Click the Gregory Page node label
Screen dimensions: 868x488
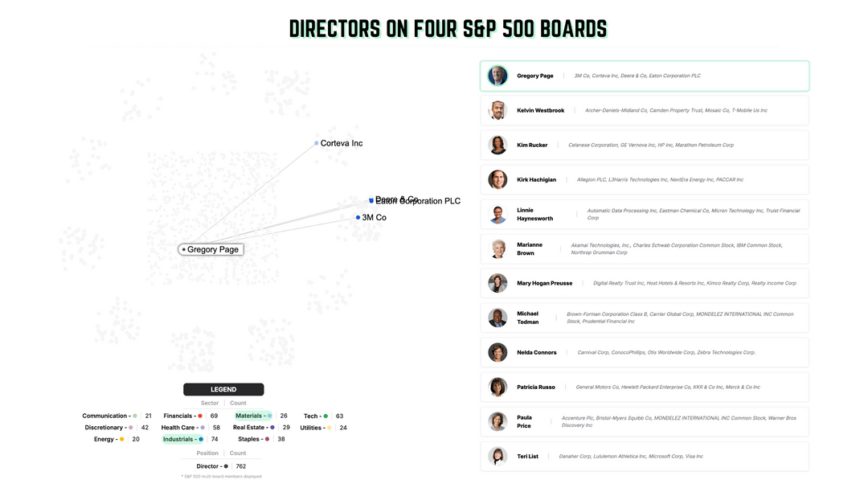[212, 249]
